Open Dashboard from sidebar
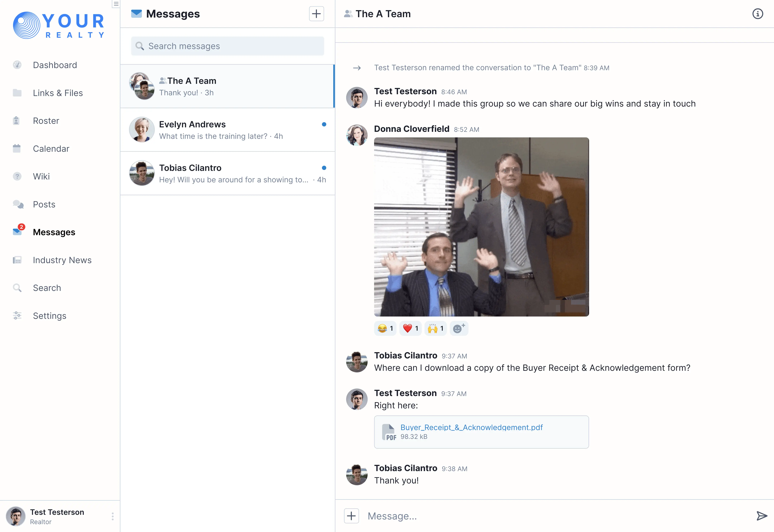Image resolution: width=774 pixels, height=532 pixels. click(55, 65)
